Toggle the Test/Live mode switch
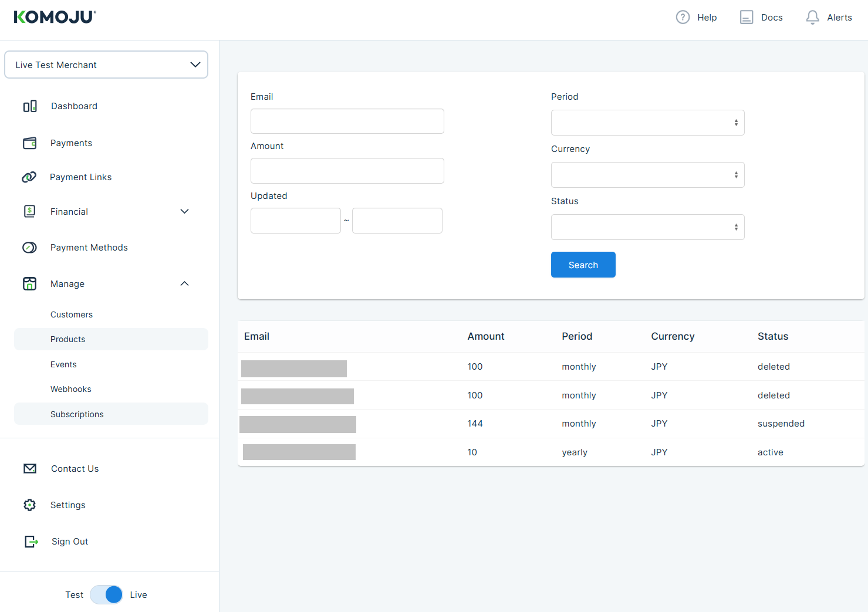Screen dimensions: 868x612 (x=106, y=594)
